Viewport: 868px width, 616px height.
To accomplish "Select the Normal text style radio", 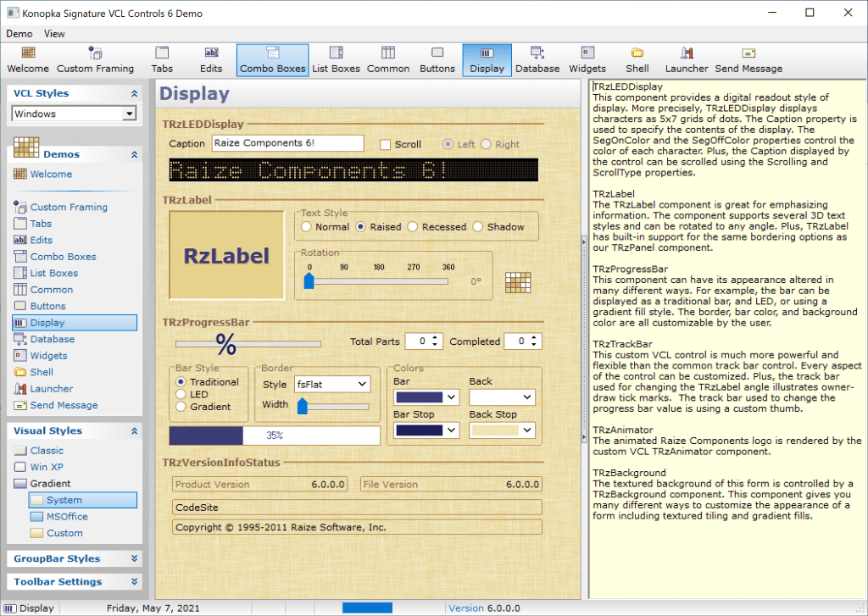I will click(x=306, y=227).
